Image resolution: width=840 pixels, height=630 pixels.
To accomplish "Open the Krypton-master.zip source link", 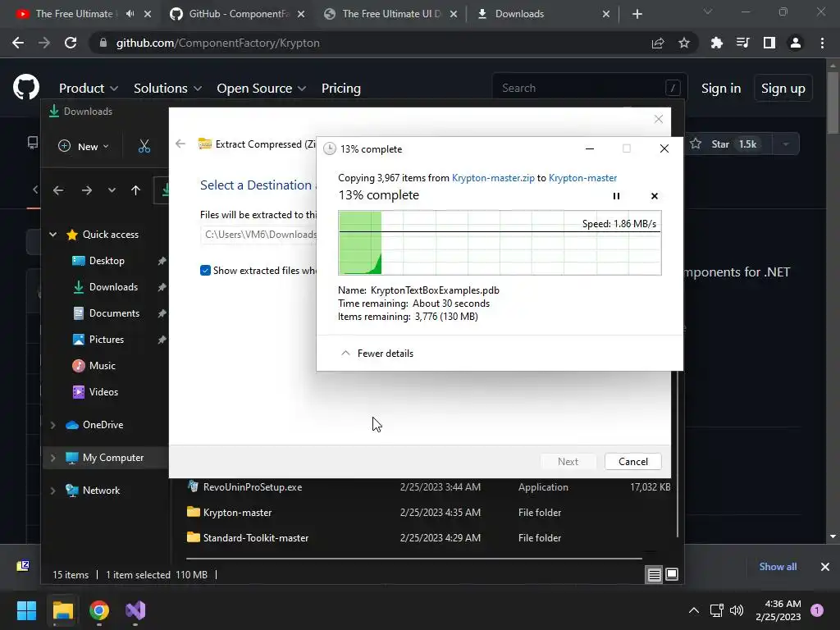I will 493,178.
